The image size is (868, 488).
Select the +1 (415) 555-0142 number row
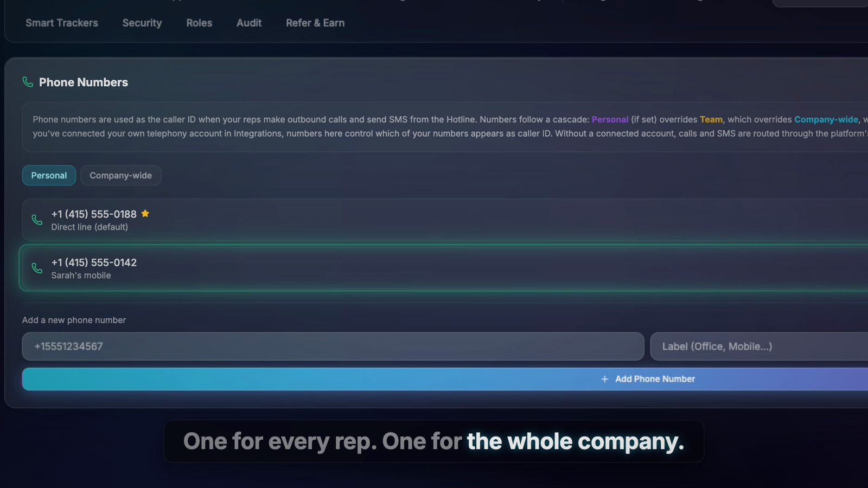(x=445, y=268)
